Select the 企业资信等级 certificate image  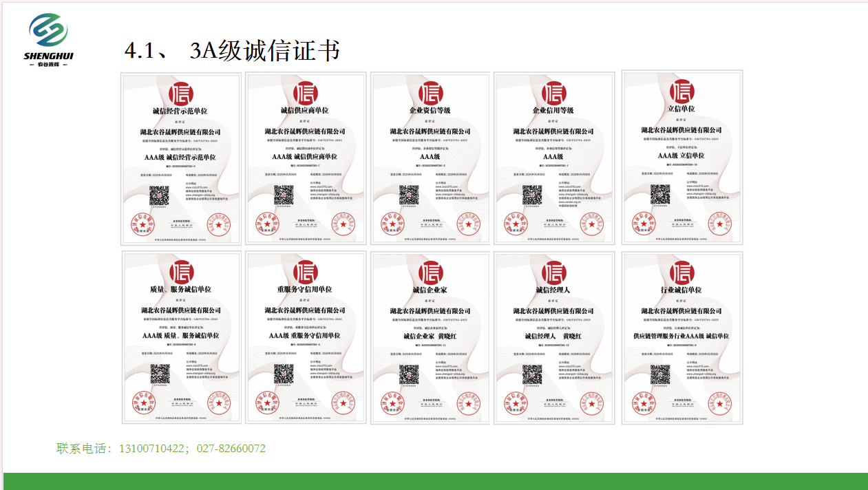point(430,158)
